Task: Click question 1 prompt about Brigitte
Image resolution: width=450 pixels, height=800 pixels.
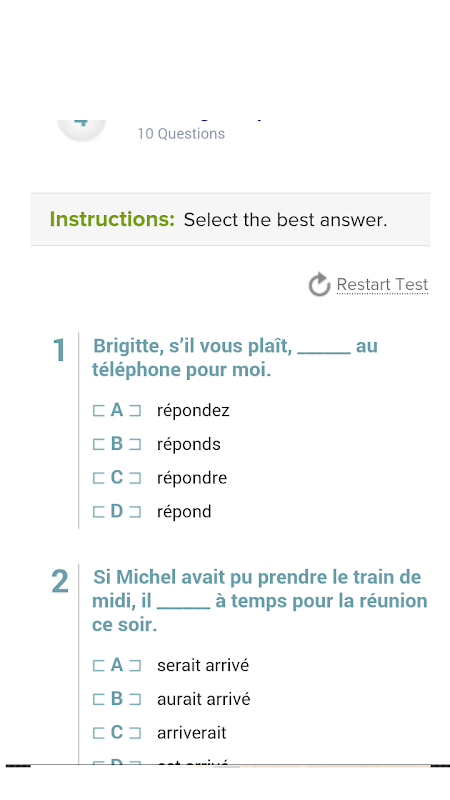Action: (235, 358)
